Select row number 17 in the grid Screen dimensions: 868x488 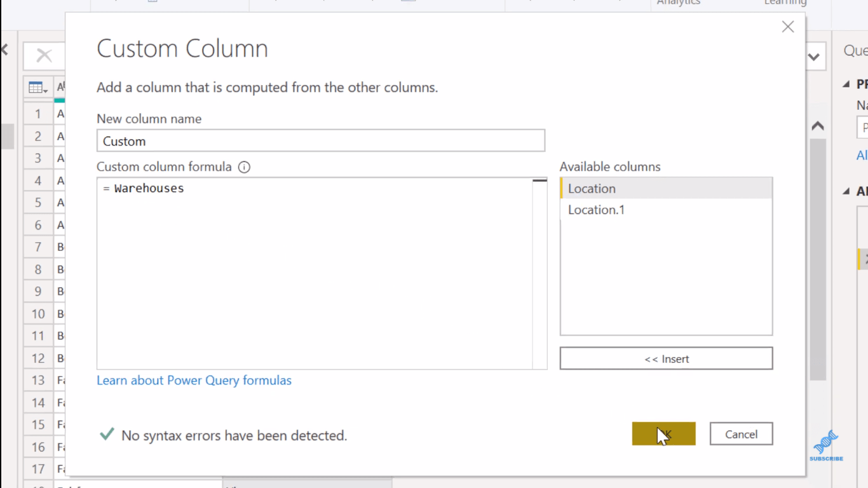coord(38,469)
